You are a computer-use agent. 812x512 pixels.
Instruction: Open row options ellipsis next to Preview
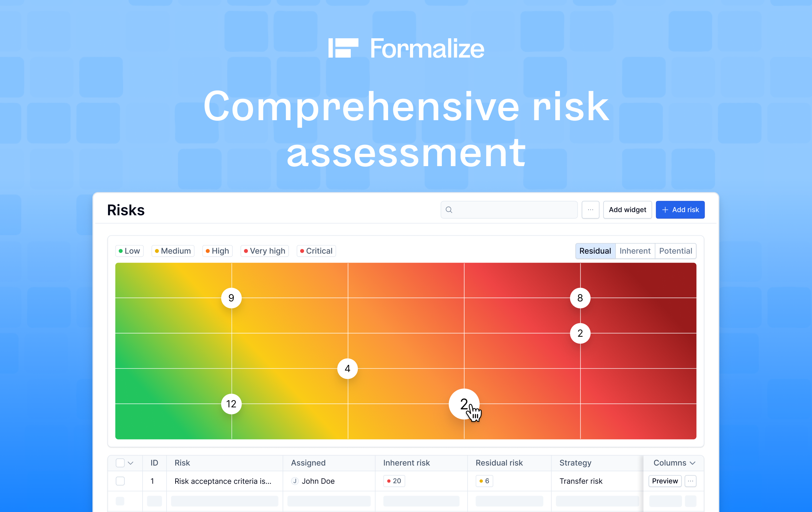690,481
